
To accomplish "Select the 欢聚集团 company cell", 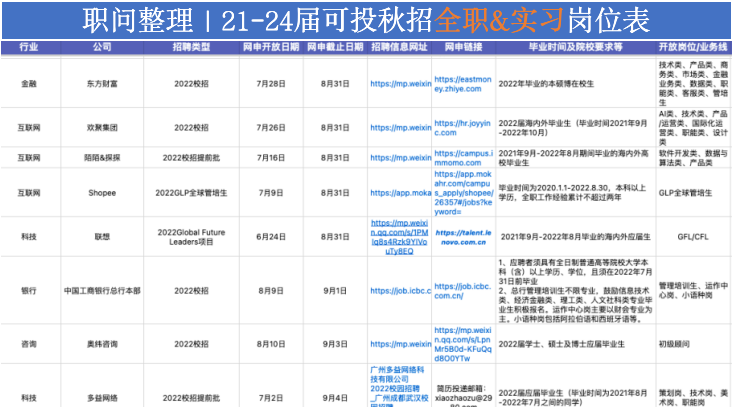I will click(102, 128).
